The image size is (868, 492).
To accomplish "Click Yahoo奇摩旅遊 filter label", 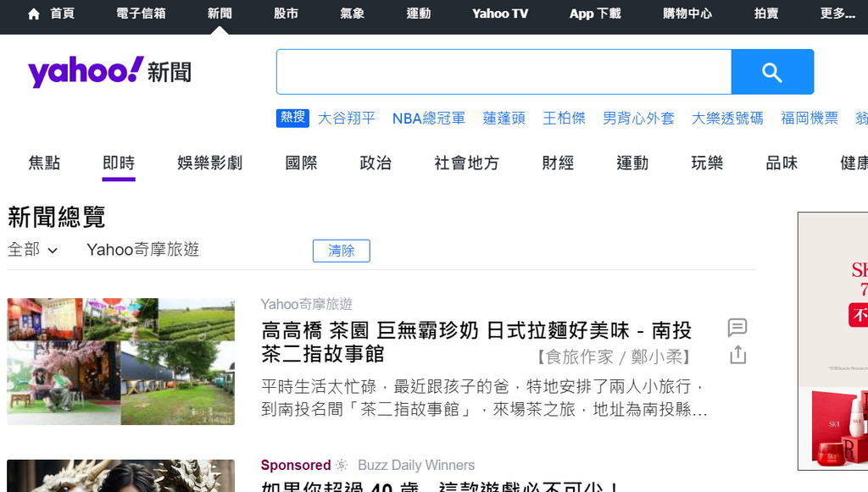I will [142, 250].
